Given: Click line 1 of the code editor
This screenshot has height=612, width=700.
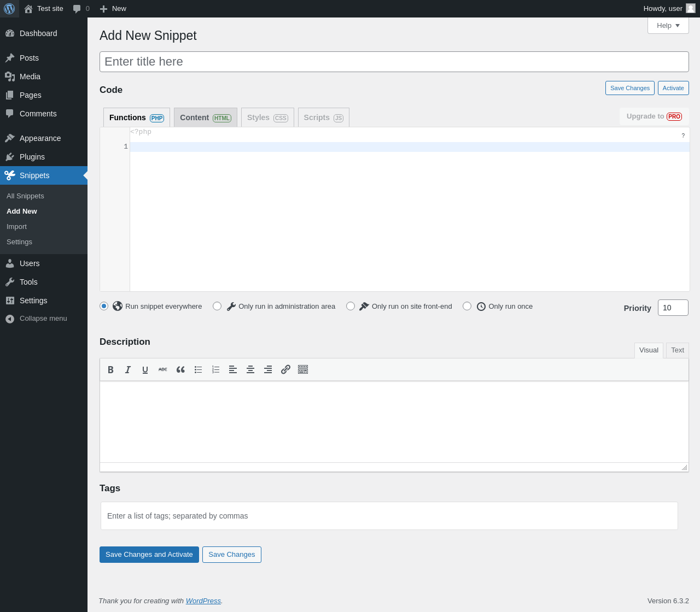Looking at the screenshot, I should [x=410, y=147].
